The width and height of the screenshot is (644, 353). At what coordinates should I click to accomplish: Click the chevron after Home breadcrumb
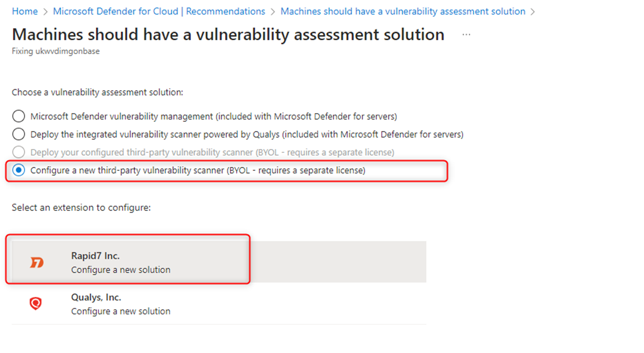[x=45, y=11]
